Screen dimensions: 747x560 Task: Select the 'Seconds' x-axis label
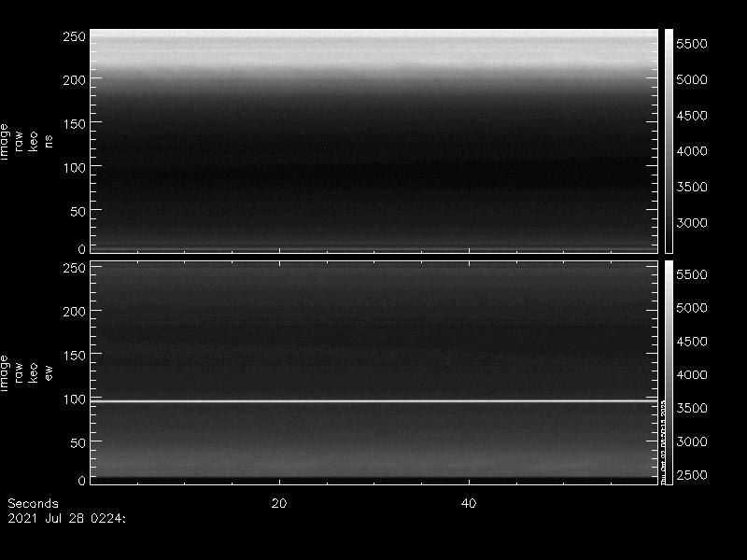coord(33,503)
